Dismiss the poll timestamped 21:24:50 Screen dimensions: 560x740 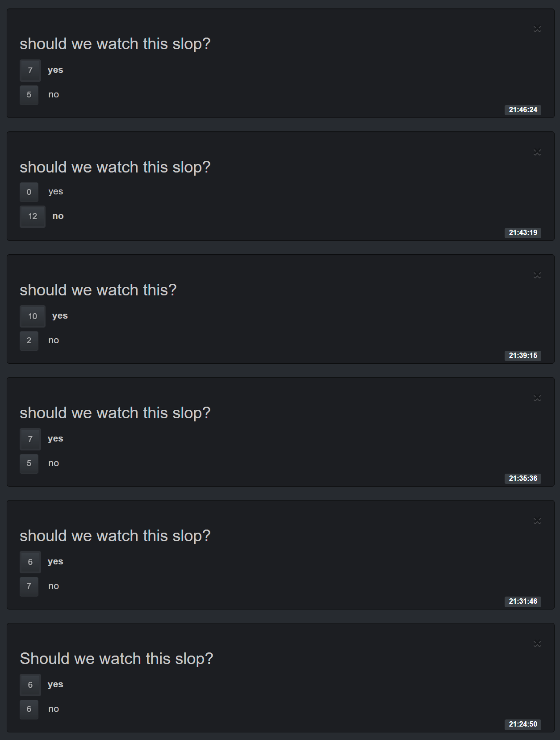pyautogui.click(x=537, y=644)
